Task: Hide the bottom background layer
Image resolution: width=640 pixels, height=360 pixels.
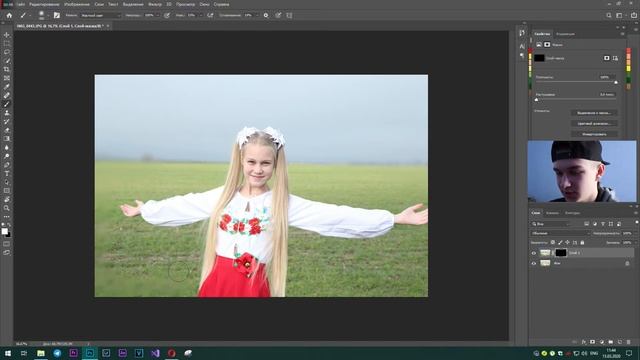Action: click(x=533, y=264)
